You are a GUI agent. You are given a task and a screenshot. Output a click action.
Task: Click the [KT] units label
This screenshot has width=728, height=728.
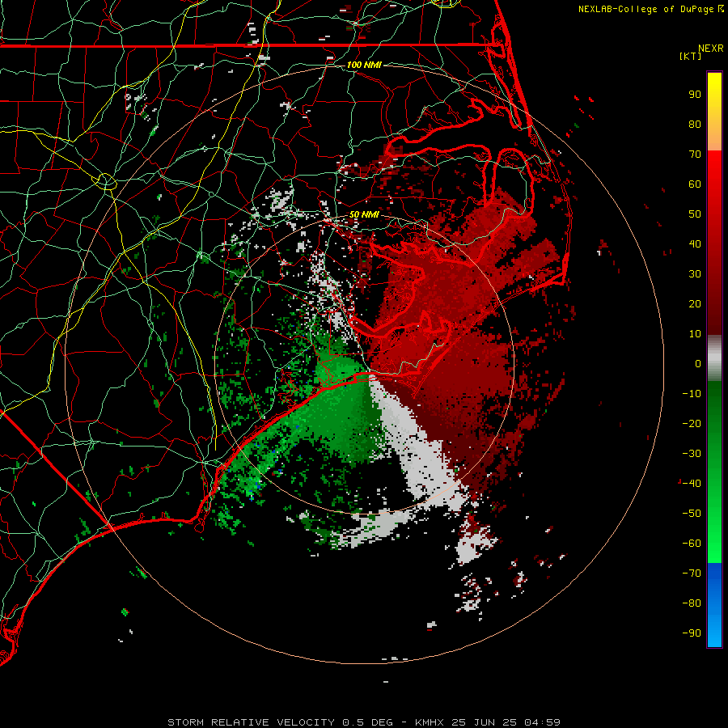(x=691, y=56)
